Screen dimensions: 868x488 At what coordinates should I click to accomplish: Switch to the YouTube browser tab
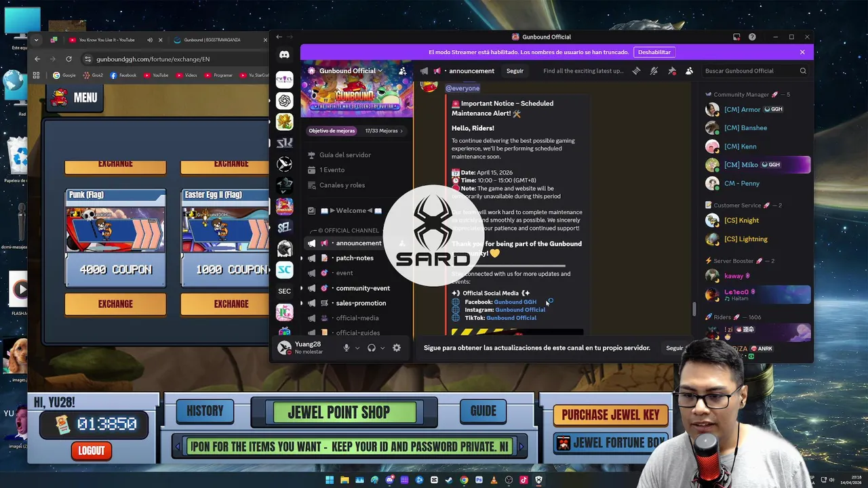click(106, 40)
